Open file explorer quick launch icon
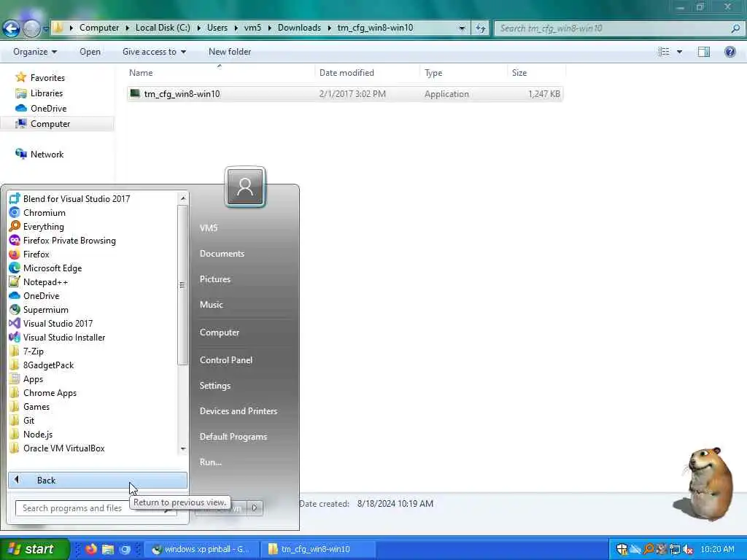 (108, 549)
